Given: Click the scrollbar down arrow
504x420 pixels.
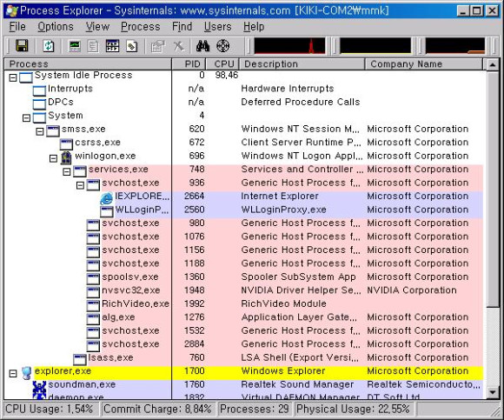Looking at the screenshot, I should (x=492, y=392).
